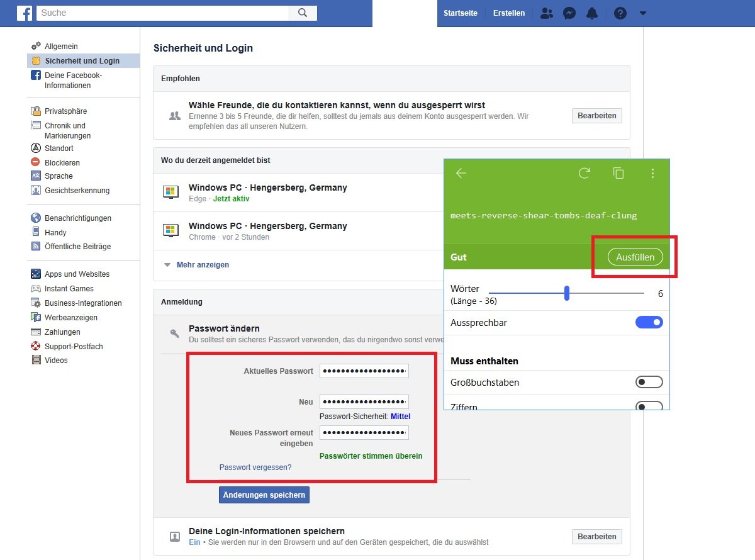Click the search magnifier button
Image resolution: width=755 pixels, height=560 pixels.
303,13
